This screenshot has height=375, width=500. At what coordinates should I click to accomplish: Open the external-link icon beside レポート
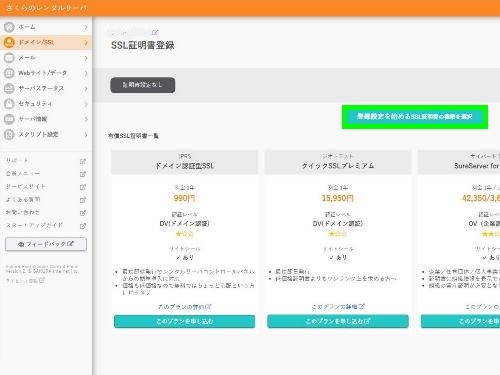tap(83, 161)
